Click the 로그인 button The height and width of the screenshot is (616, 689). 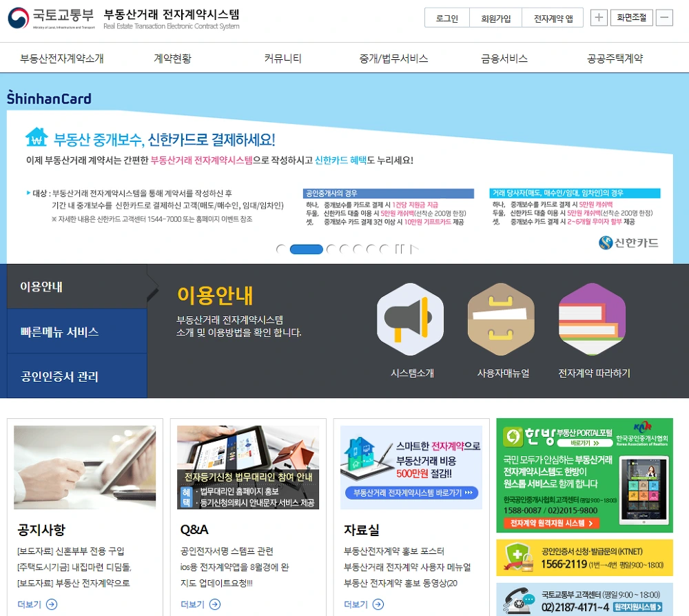447,18
